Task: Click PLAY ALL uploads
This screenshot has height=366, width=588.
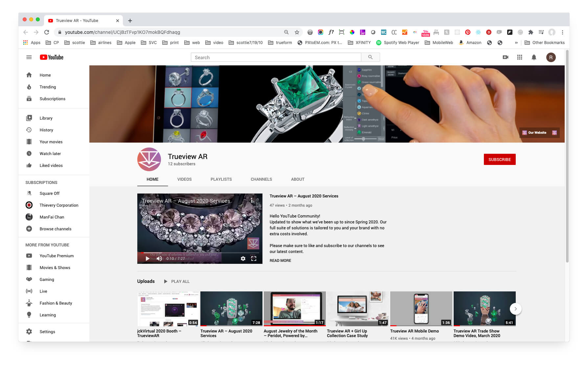Action: pyautogui.click(x=177, y=282)
